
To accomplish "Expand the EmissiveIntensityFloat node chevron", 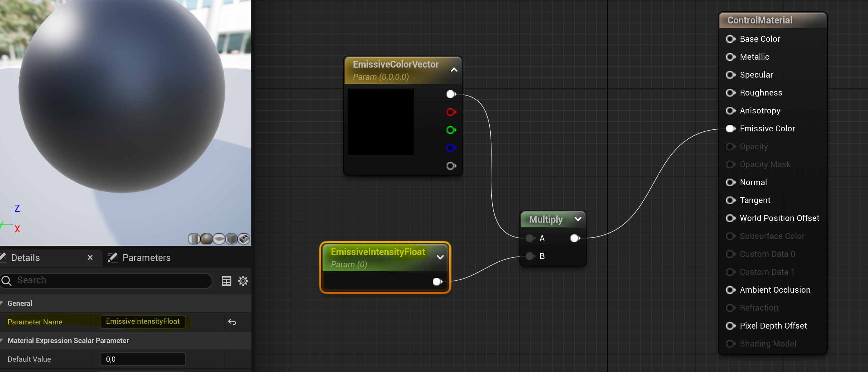I will pyautogui.click(x=440, y=257).
